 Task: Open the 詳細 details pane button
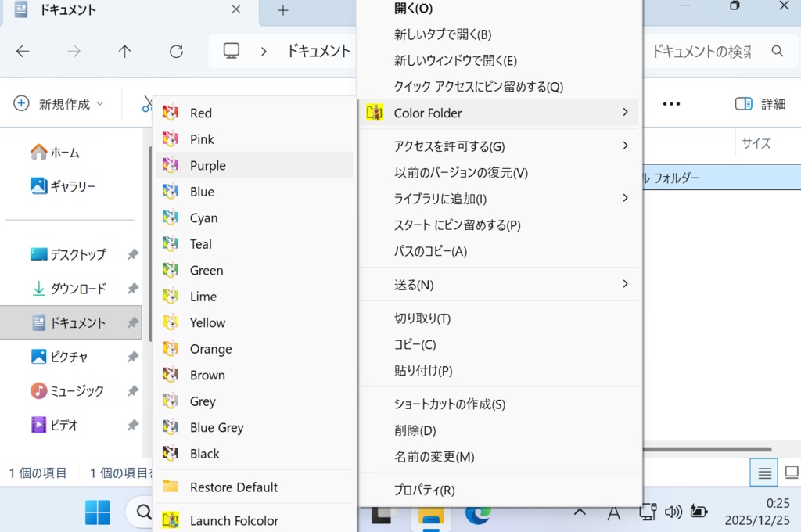[x=760, y=104]
